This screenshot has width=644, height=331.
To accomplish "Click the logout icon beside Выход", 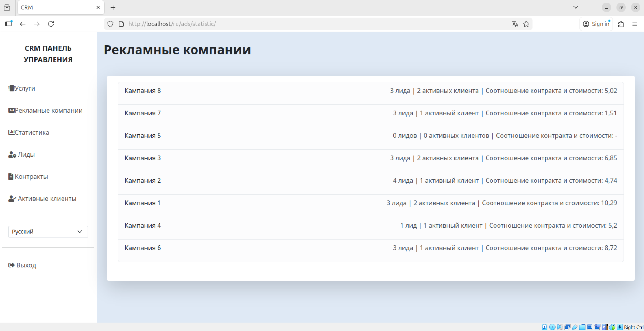I will click(x=11, y=265).
